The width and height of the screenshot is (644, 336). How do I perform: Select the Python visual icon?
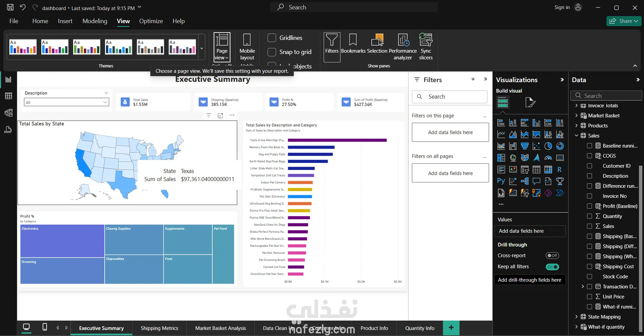(x=501, y=181)
